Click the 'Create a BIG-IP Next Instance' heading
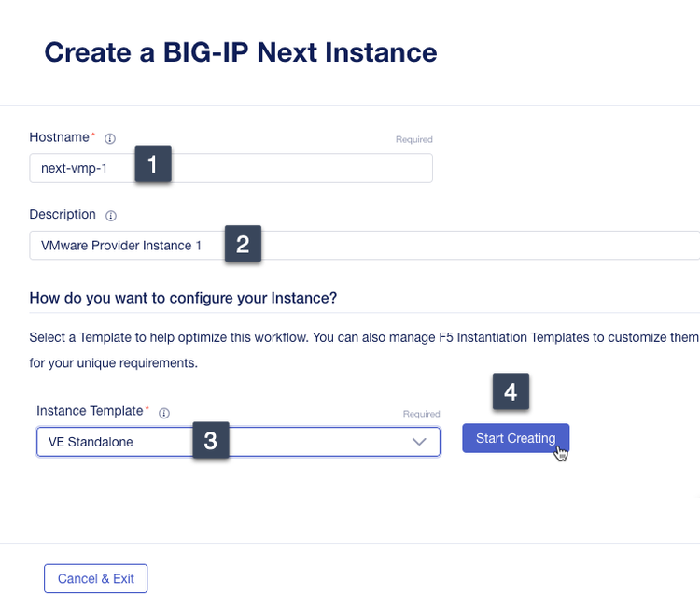This screenshot has width=700, height=609. pyautogui.click(x=241, y=52)
